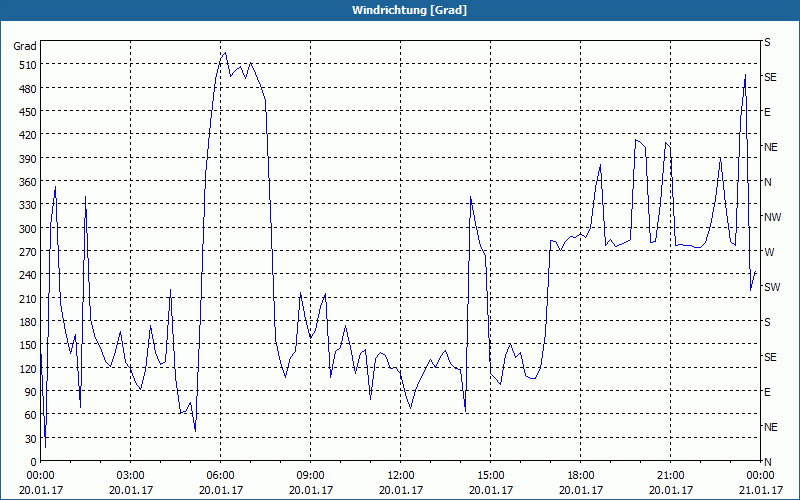This screenshot has width=800, height=500.
Task: Click the 21:00 time label
Action: 671,476
